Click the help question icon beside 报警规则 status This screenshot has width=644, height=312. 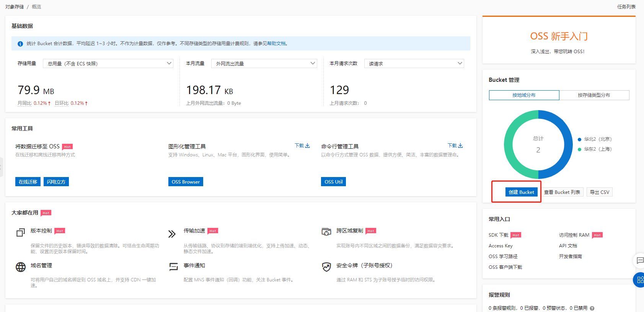(592, 308)
